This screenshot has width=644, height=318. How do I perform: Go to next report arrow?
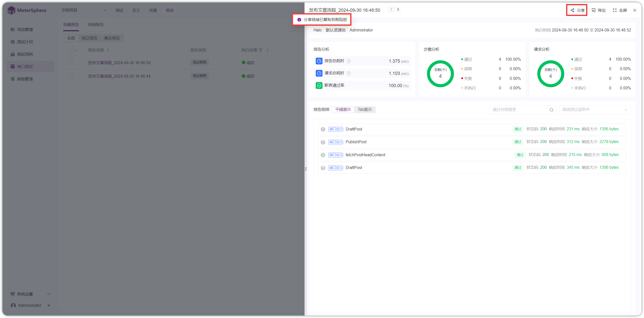pyautogui.click(x=398, y=9)
